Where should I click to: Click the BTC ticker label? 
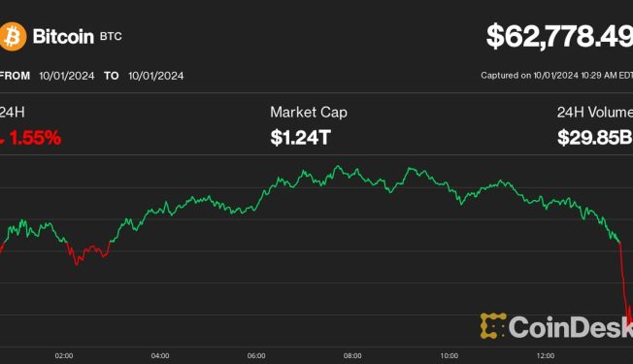(x=111, y=37)
